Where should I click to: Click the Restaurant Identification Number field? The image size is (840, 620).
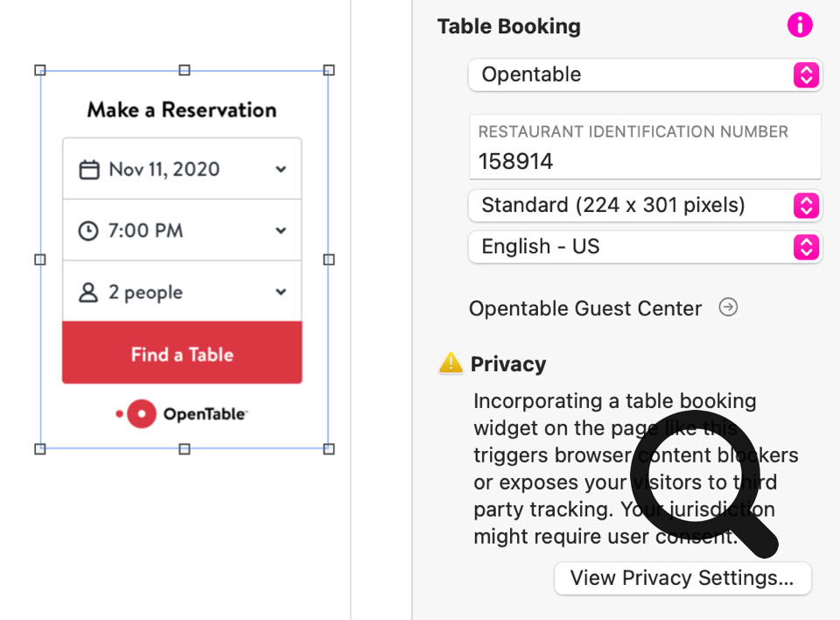(x=645, y=161)
